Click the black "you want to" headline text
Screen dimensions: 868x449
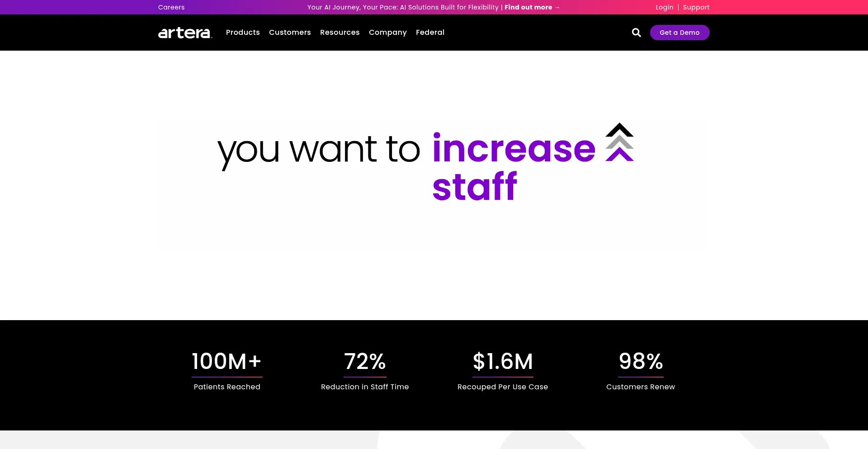(x=319, y=150)
